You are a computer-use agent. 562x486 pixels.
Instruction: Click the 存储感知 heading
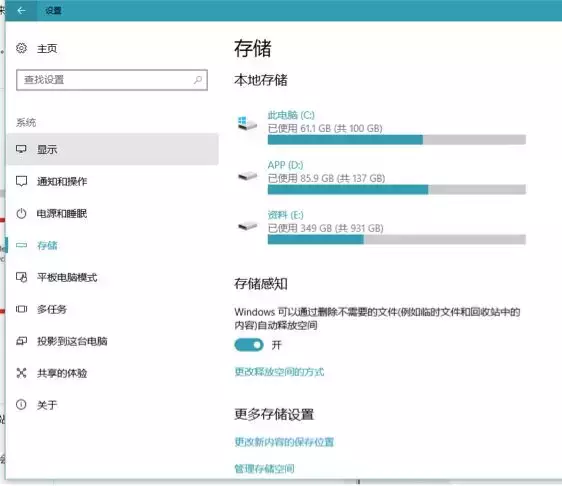pyautogui.click(x=261, y=284)
